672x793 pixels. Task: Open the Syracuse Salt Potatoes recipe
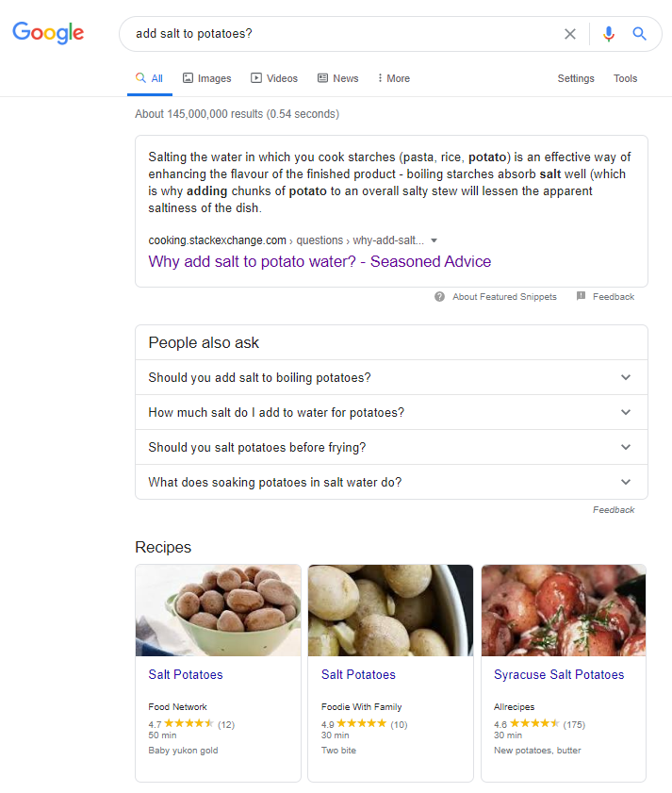pos(559,674)
